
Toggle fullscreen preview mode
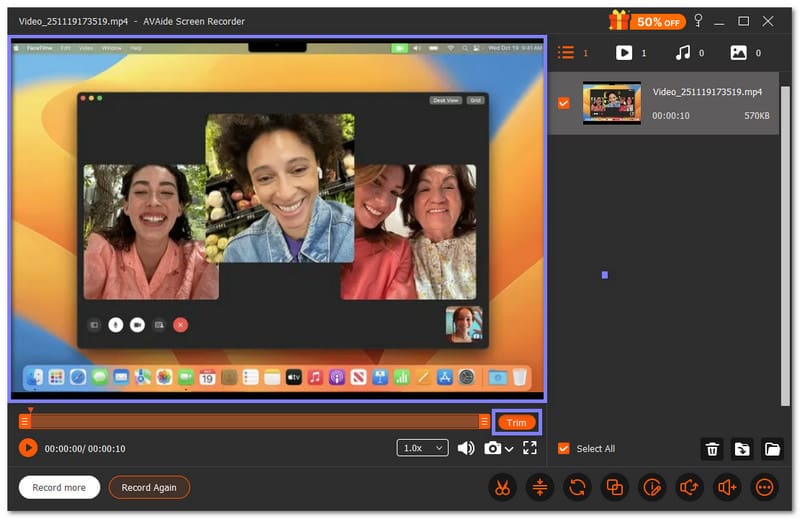[x=530, y=448]
